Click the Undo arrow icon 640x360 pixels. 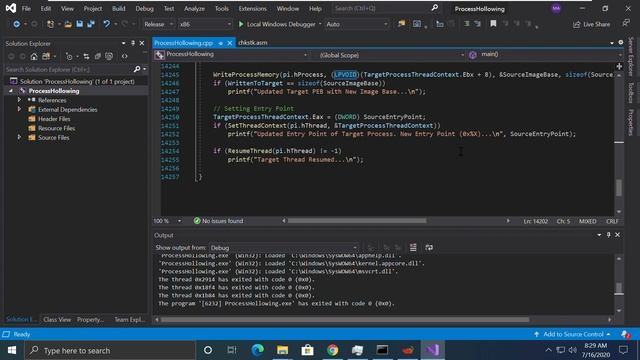(x=107, y=24)
